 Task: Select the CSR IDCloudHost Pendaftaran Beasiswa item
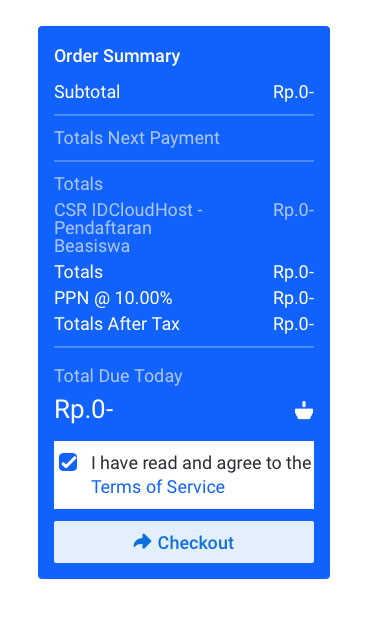(128, 228)
